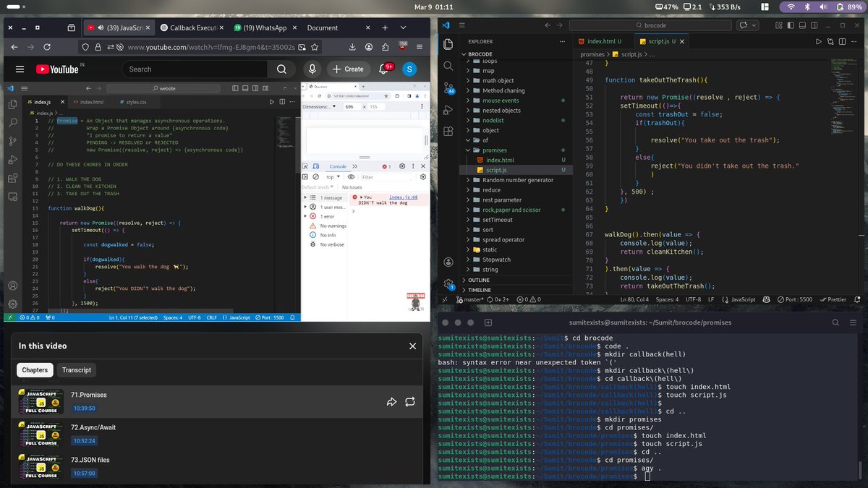Toggle Port 5500 Live Server in VS Code status bar
The image size is (868, 488).
point(795,299)
